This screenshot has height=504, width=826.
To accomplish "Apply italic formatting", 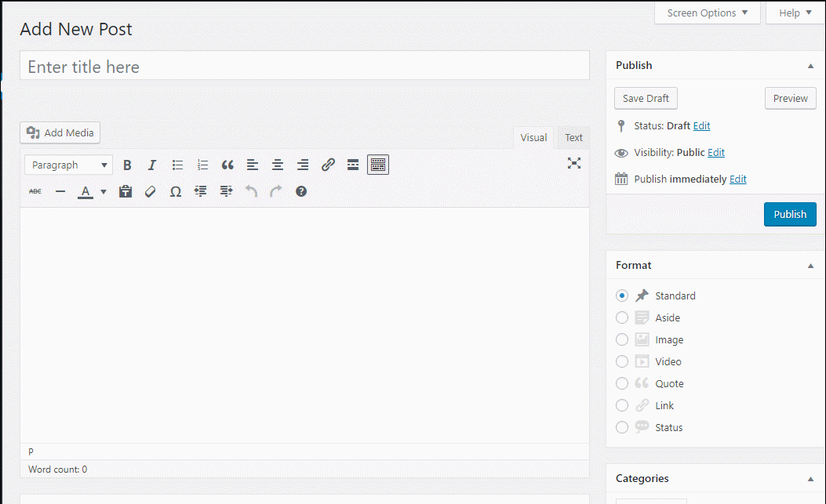I will click(152, 165).
